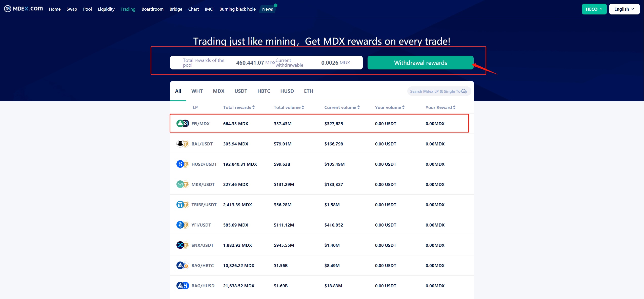
Task: Click the LP column header
Action: tap(195, 107)
